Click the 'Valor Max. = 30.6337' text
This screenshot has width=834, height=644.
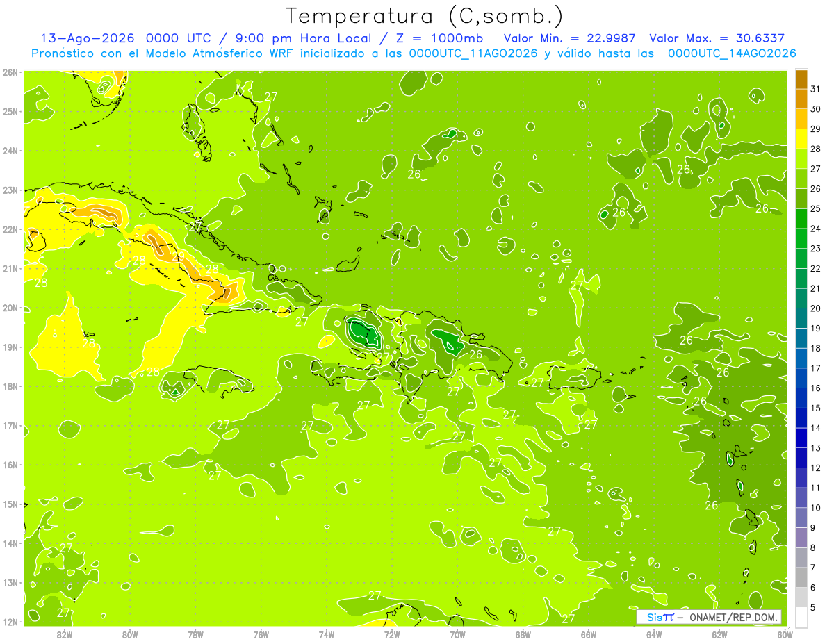click(x=717, y=38)
